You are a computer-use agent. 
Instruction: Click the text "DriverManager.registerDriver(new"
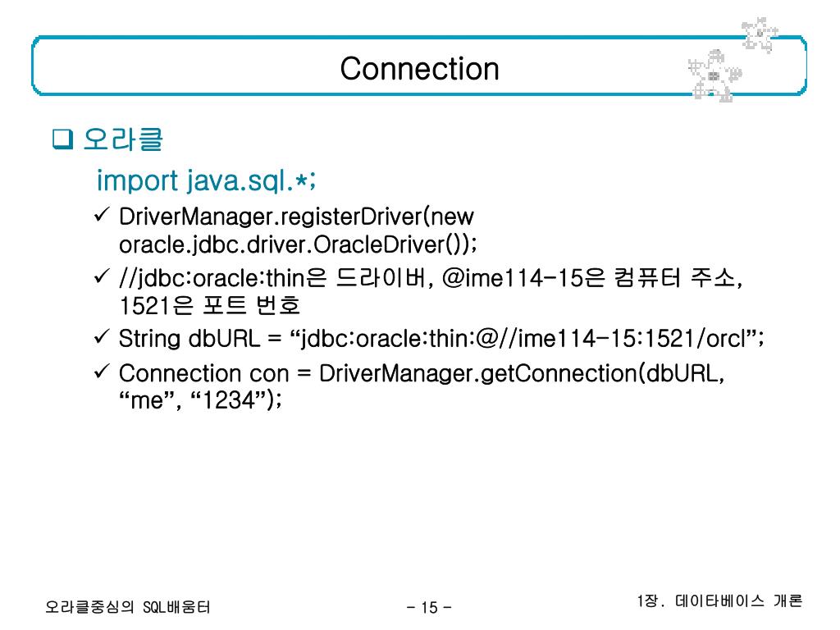[296, 217]
